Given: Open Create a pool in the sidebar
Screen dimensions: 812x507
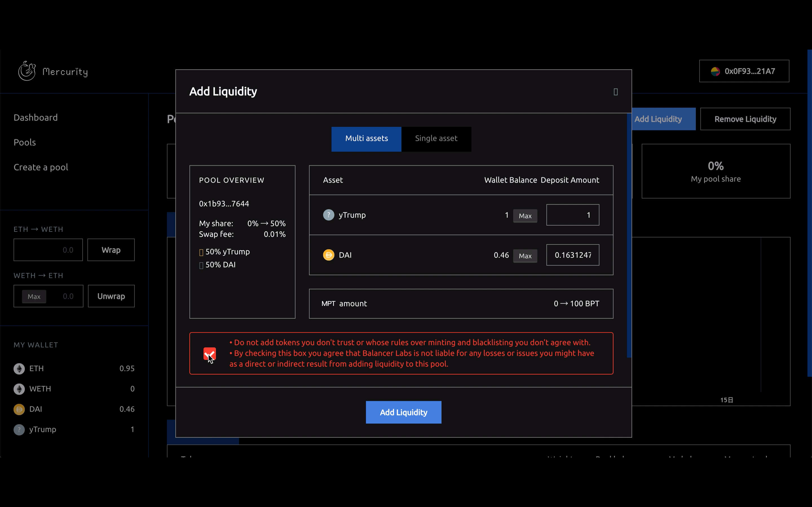Looking at the screenshot, I should [41, 167].
